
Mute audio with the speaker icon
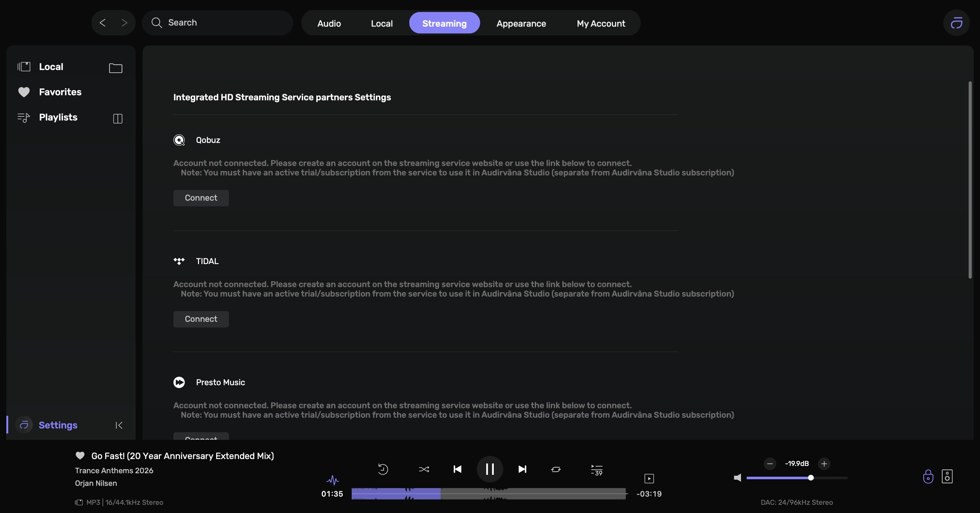(x=737, y=478)
